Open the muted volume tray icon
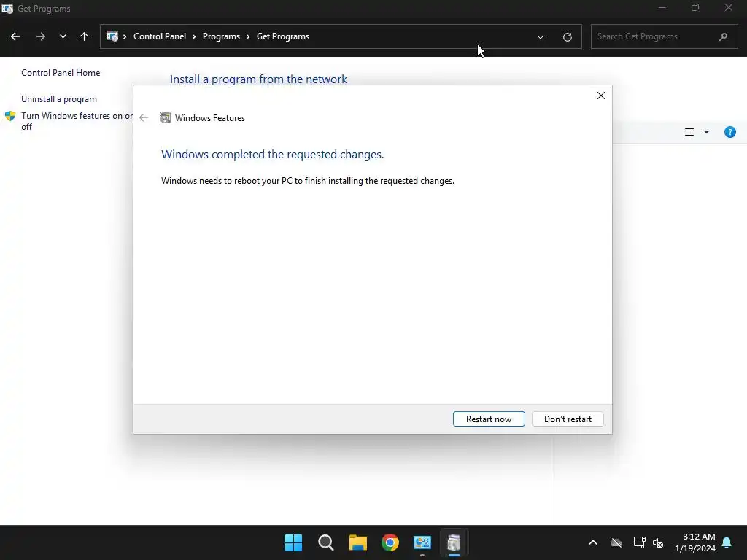747x560 pixels. pos(658,542)
